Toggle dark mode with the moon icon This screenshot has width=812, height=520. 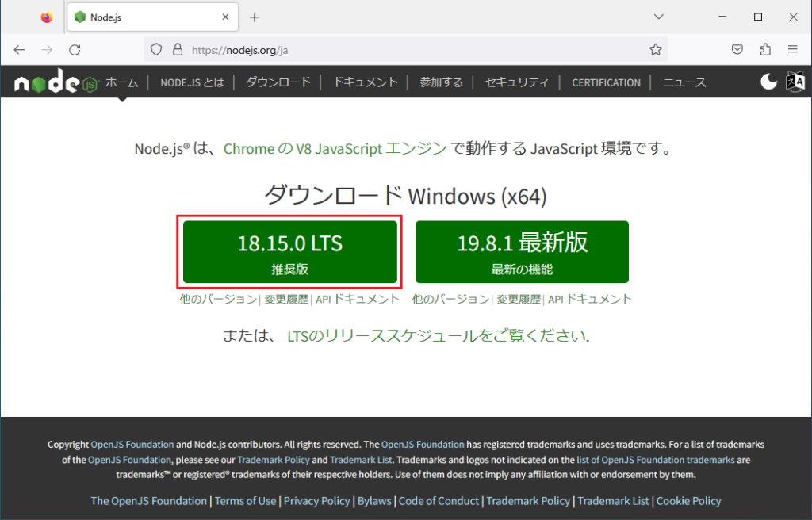[x=768, y=82]
